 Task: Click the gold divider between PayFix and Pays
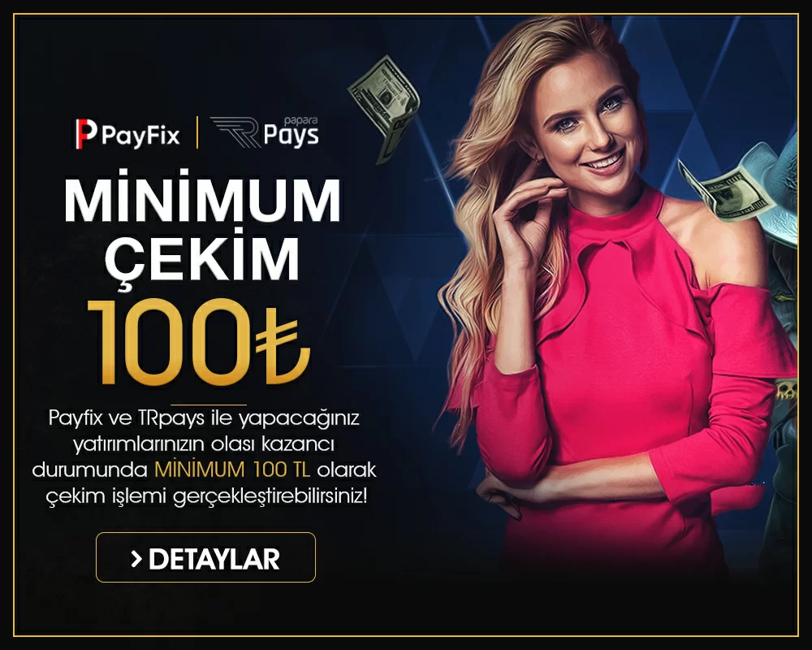tap(197, 132)
